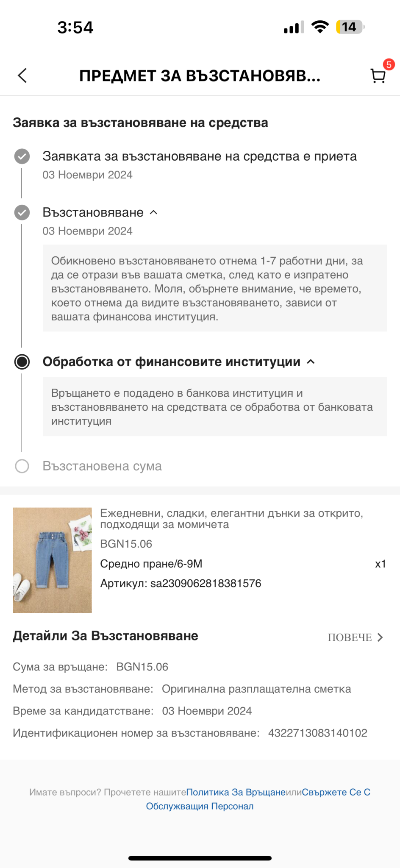The height and width of the screenshot is (868, 400).
Task: Collapse the Обработка от финансовите институции chevron
Action: point(311,362)
